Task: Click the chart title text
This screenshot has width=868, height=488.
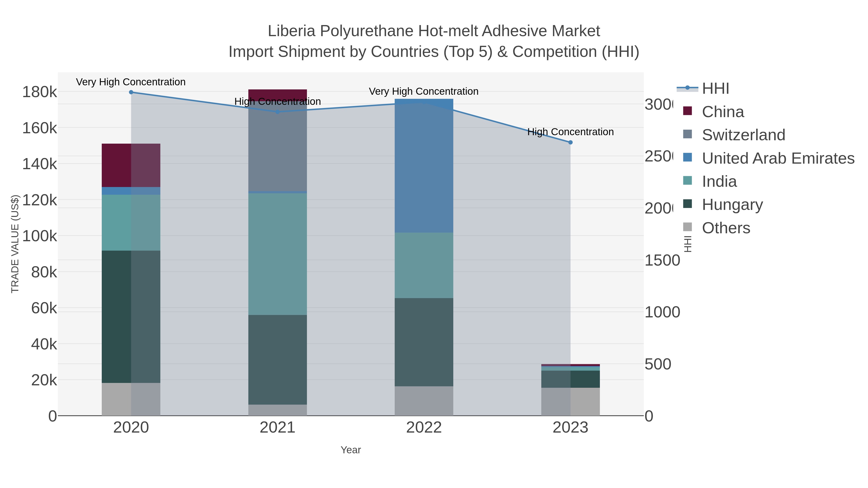Action: (x=434, y=41)
